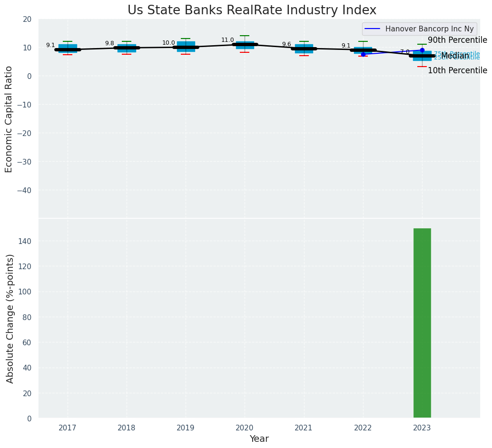492x448 pixels.
Task: Select Hanover's blue data point for 2023
Action: coord(422,50)
